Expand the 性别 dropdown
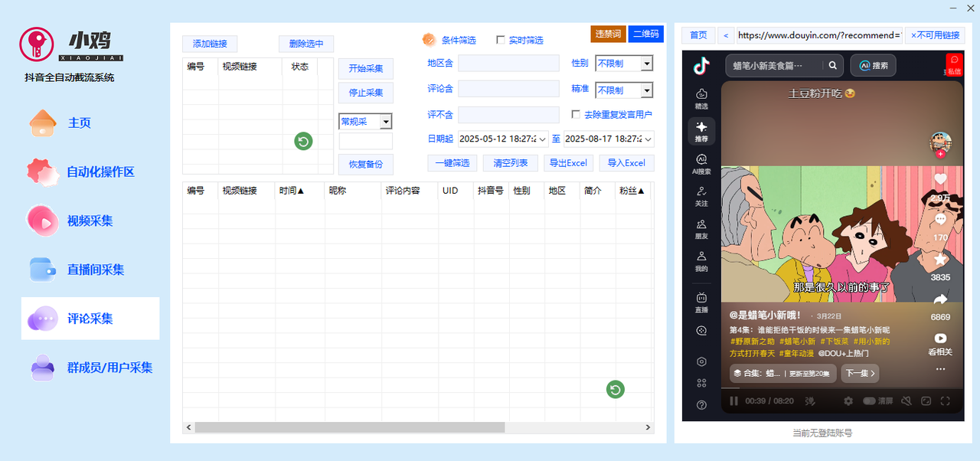The width and height of the screenshot is (980, 461). pyautogui.click(x=646, y=64)
